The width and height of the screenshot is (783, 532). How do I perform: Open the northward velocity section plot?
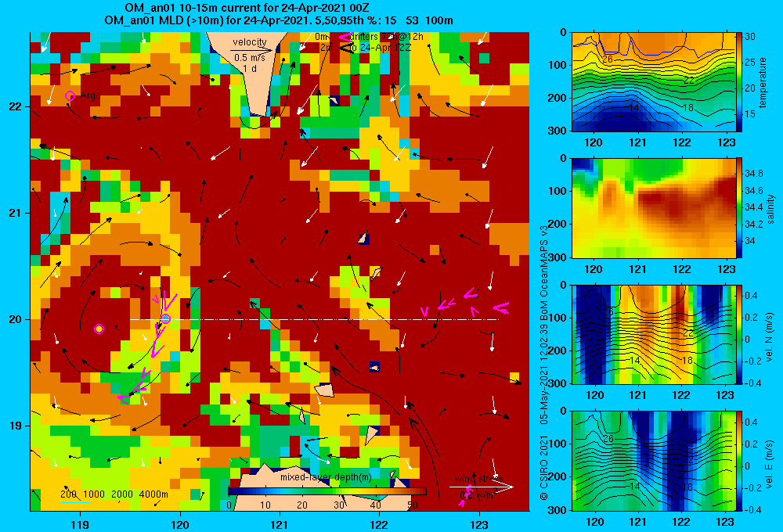point(653,334)
